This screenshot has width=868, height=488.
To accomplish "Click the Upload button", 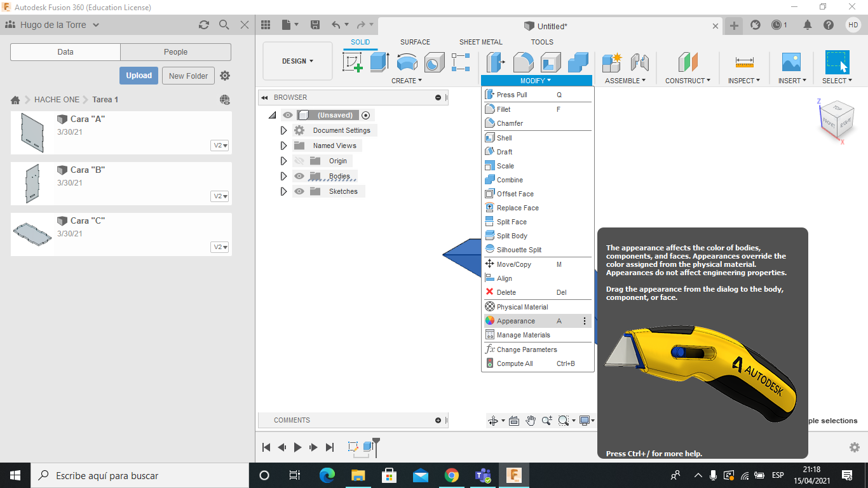I will (139, 76).
